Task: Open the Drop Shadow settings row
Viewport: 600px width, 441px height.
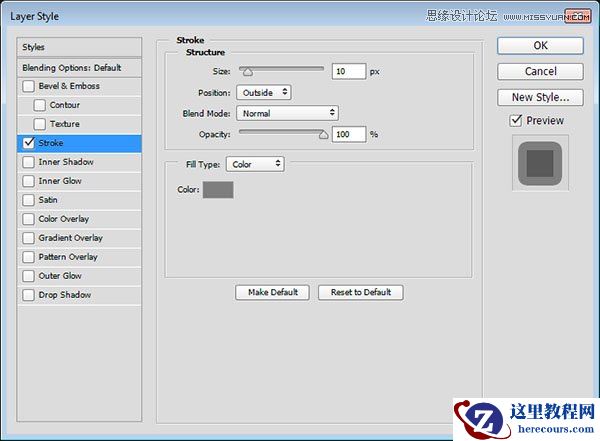Action: (79, 295)
